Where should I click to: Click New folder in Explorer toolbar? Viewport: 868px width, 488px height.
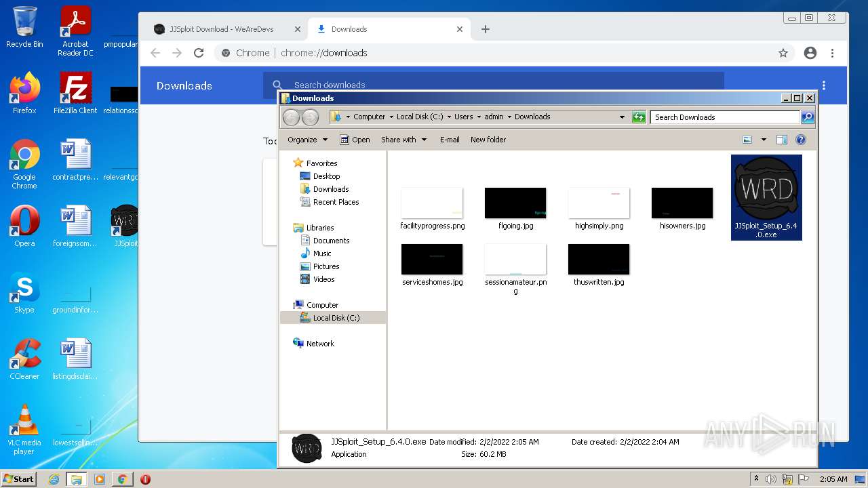[488, 140]
